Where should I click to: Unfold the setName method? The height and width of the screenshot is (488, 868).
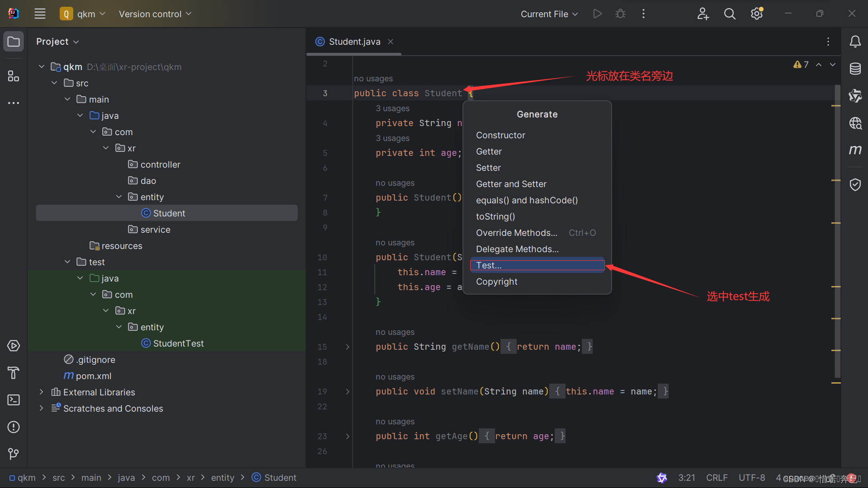(348, 391)
